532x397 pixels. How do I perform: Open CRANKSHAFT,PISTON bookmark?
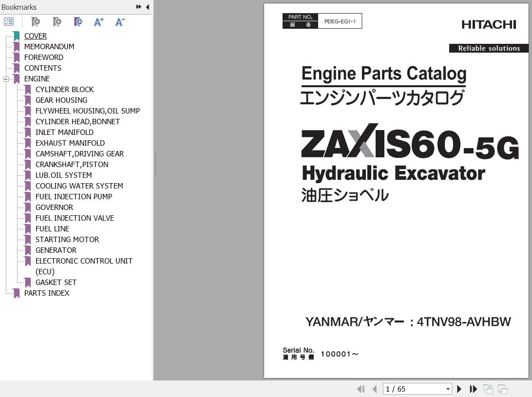(x=72, y=165)
